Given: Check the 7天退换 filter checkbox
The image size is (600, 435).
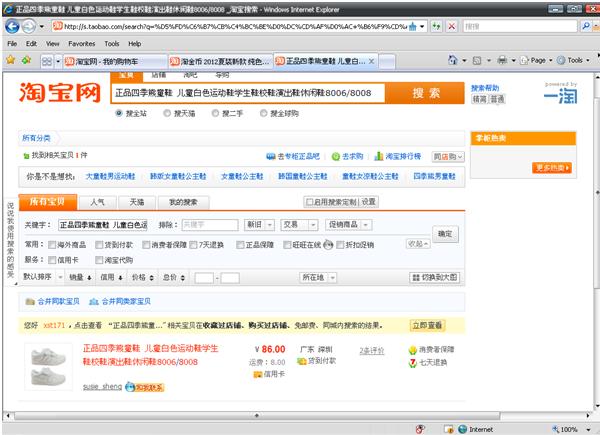Looking at the screenshot, I should [193, 245].
